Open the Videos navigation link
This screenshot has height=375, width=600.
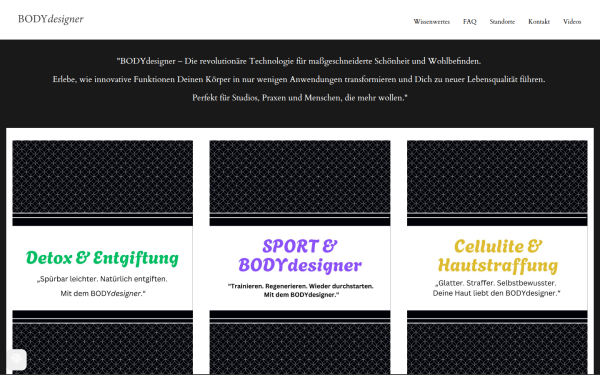(x=572, y=22)
